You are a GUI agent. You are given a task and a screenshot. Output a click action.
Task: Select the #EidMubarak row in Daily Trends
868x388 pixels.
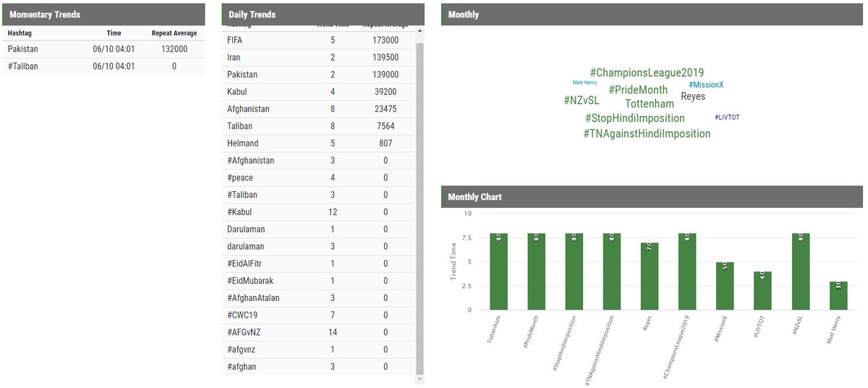[318, 281]
